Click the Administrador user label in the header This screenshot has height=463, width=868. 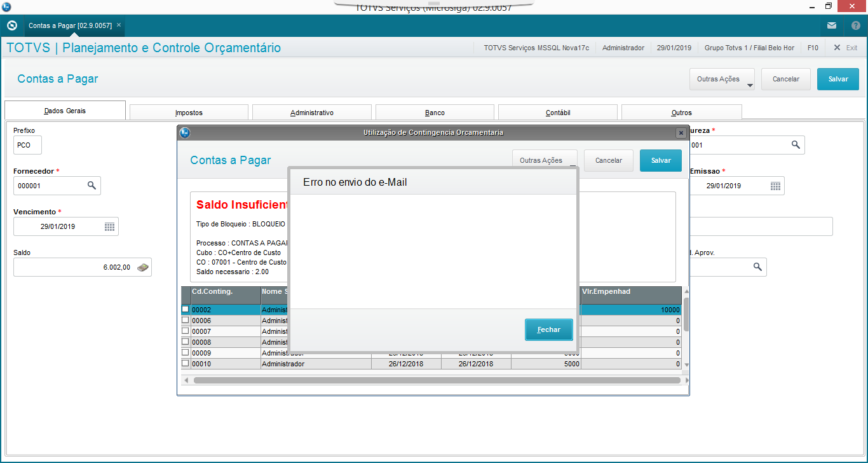click(x=623, y=48)
